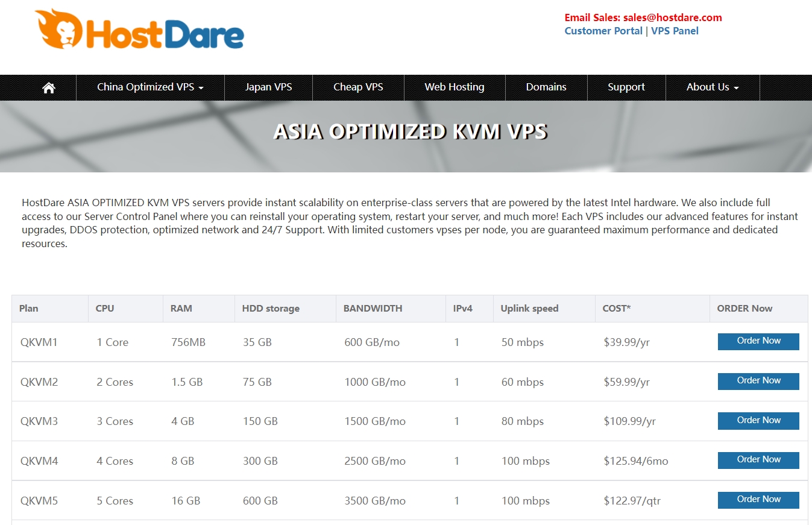Click the Customer Portal link
Image resolution: width=812 pixels, height=525 pixels.
(x=603, y=31)
